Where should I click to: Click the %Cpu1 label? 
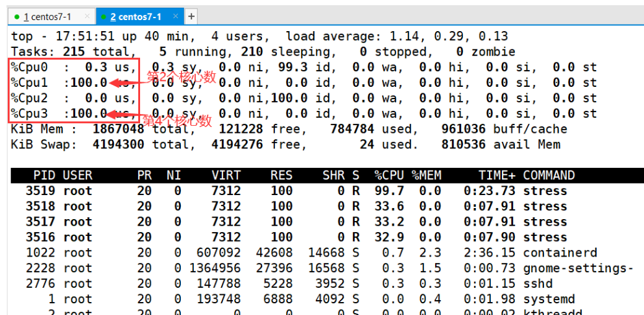(x=30, y=83)
